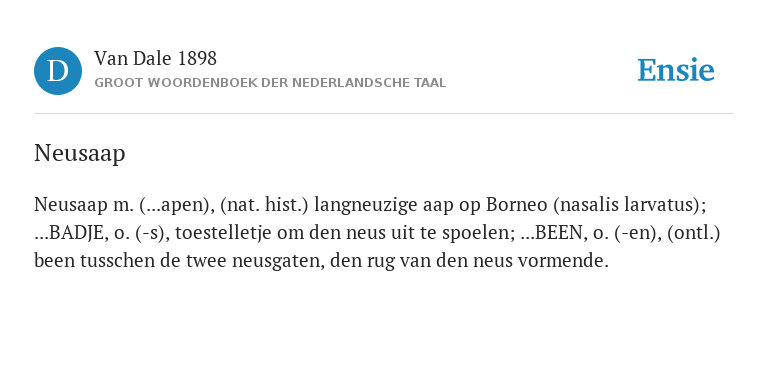Select the …BADJE sub-entry word

(72, 233)
